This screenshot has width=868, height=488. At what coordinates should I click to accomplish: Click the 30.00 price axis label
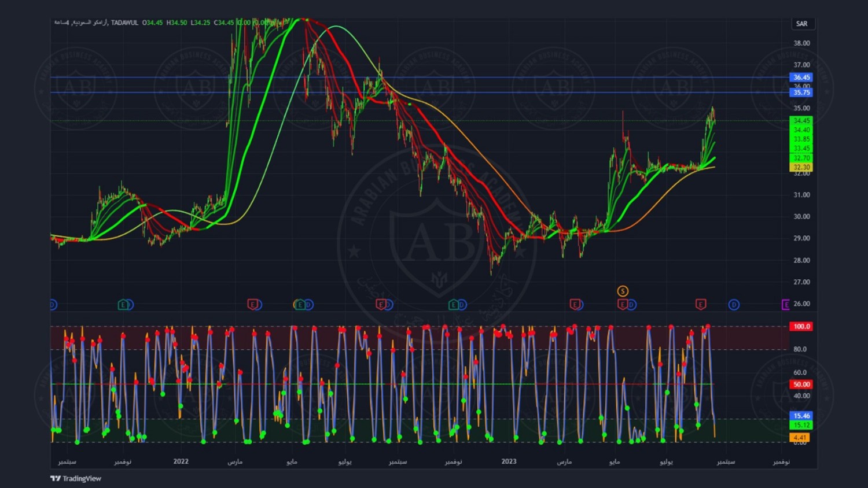pos(801,216)
